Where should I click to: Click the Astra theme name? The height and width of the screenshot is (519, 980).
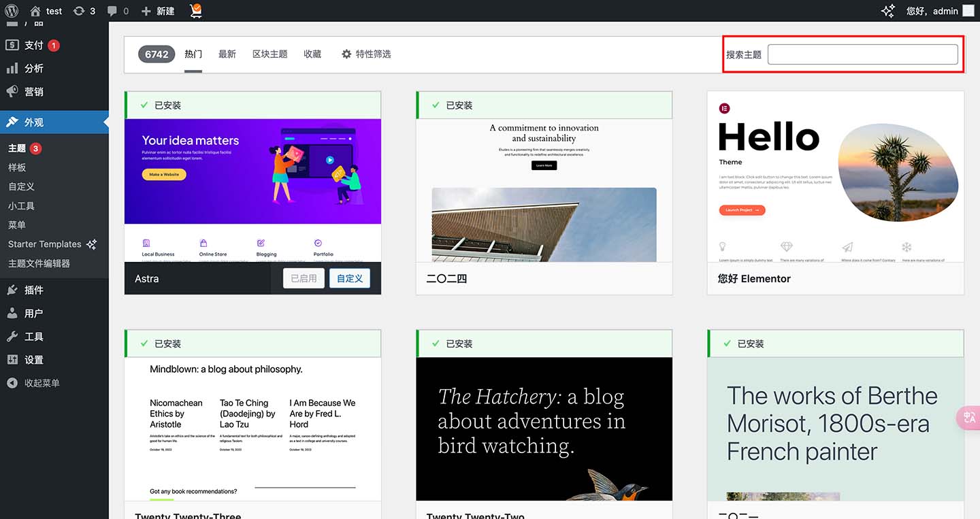[x=147, y=278]
